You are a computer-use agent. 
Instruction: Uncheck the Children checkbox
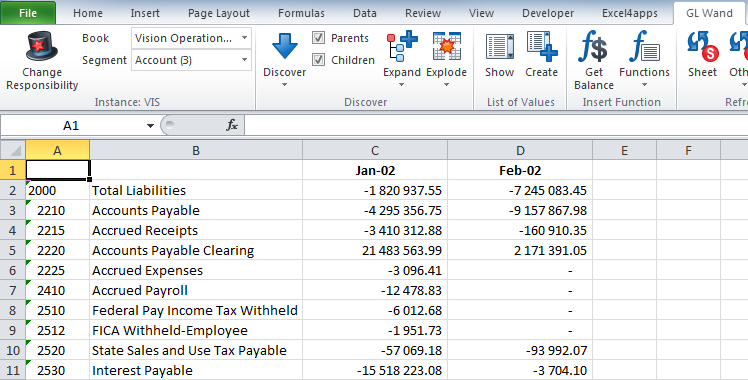[318, 60]
